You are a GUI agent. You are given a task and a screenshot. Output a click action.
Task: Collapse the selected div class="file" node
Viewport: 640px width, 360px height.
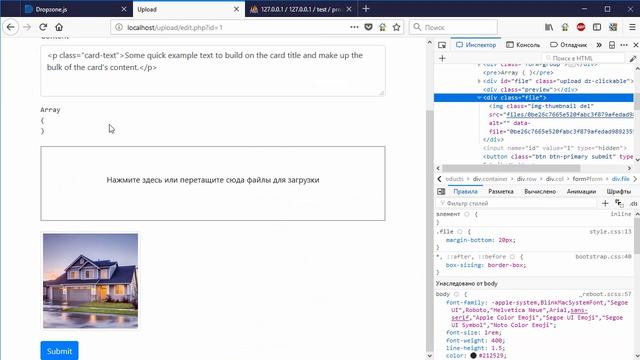479,98
